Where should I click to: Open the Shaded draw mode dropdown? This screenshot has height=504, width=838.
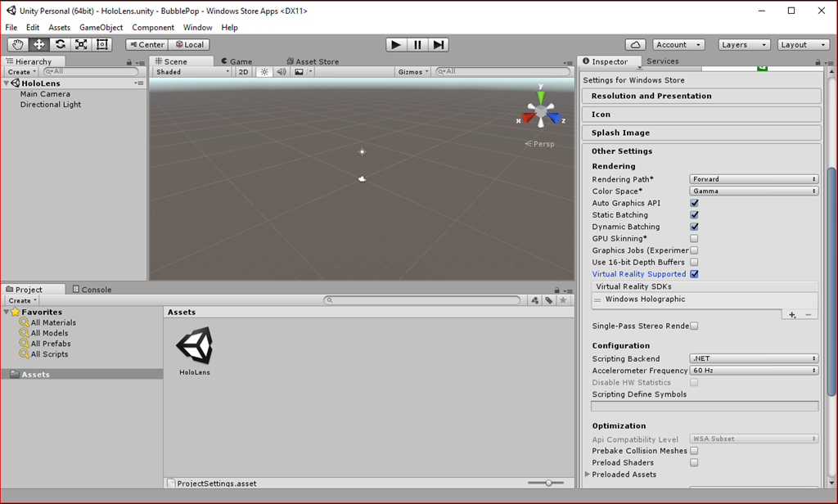191,72
